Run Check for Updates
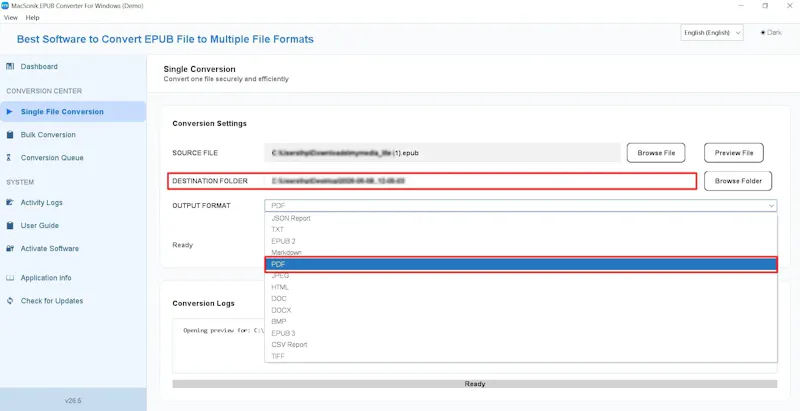This screenshot has width=800, height=411. coord(52,301)
